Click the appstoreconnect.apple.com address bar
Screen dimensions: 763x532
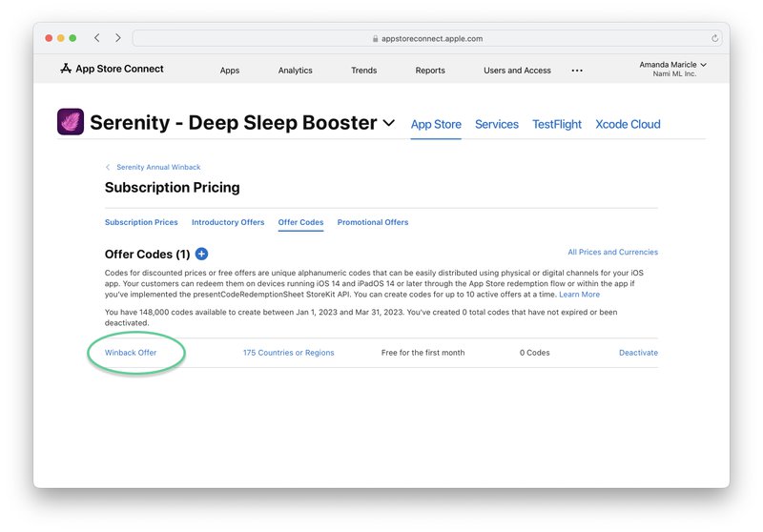click(x=427, y=38)
